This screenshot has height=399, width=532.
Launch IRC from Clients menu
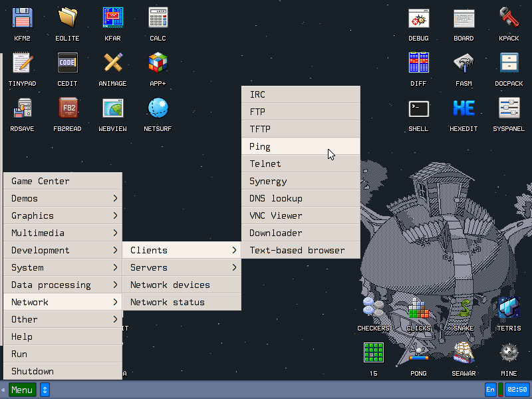point(301,94)
